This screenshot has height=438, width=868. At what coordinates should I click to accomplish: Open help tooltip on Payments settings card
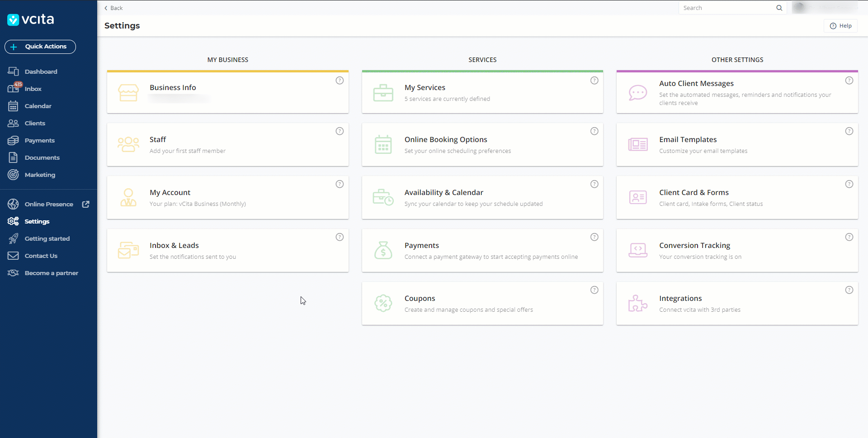point(594,237)
